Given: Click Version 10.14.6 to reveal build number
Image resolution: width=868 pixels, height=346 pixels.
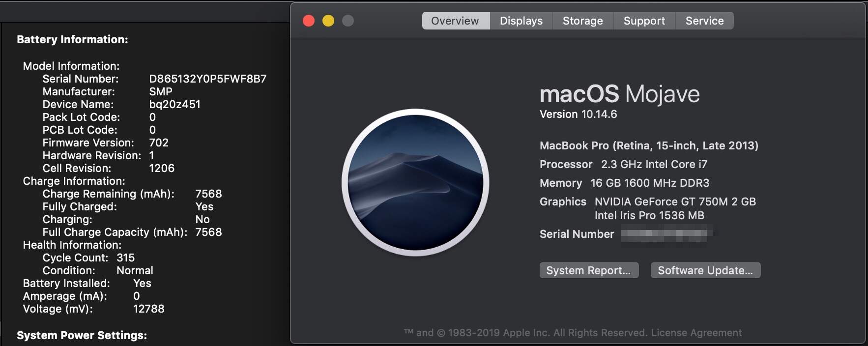Looking at the screenshot, I should click(x=578, y=114).
